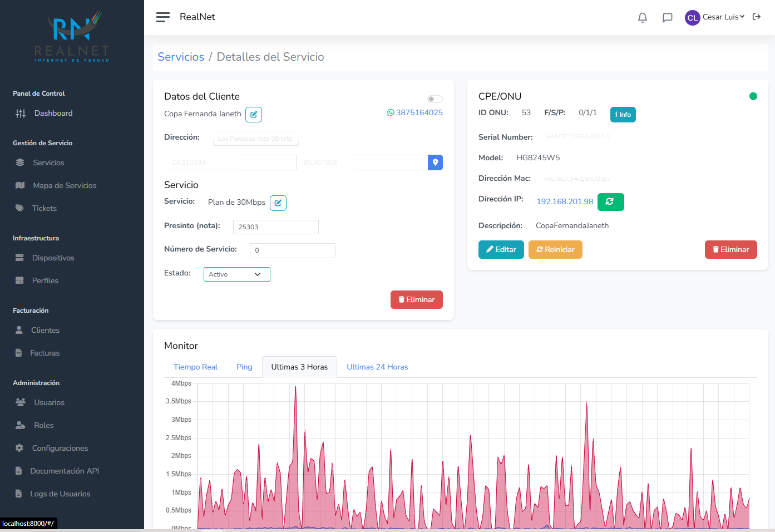
Task: Click the Dirección address field
Action: (x=256, y=139)
